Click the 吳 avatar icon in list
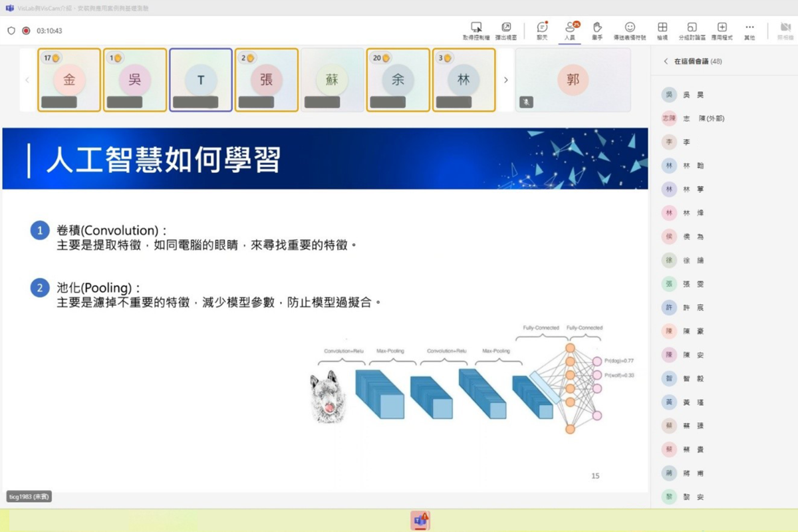 pos(669,95)
